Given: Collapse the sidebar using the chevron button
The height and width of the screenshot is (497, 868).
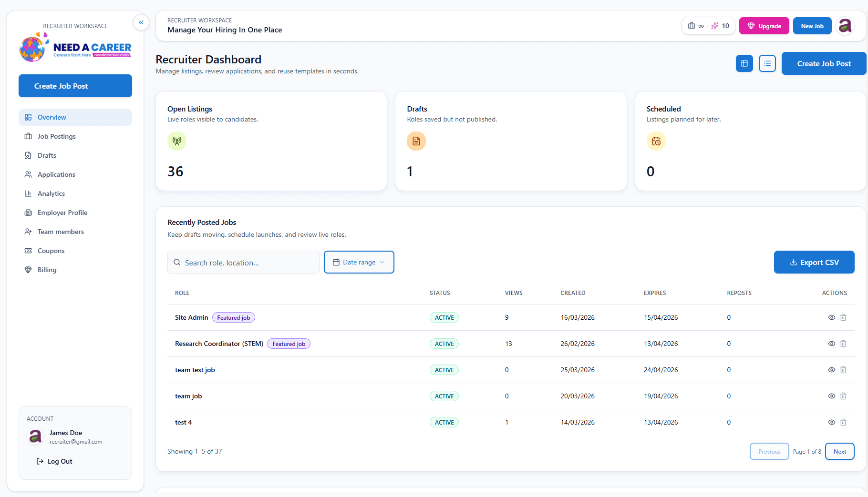Looking at the screenshot, I should [x=141, y=22].
